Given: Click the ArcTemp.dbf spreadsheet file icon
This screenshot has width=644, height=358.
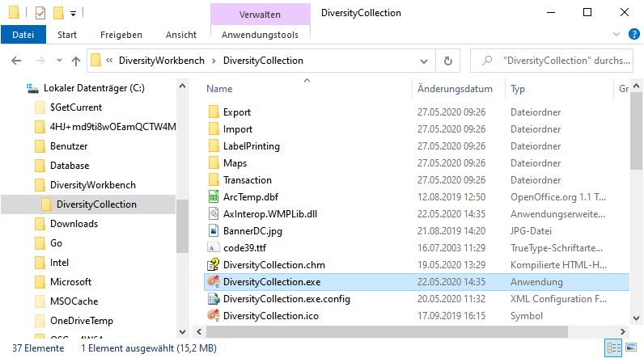Looking at the screenshot, I should pyautogui.click(x=214, y=196).
